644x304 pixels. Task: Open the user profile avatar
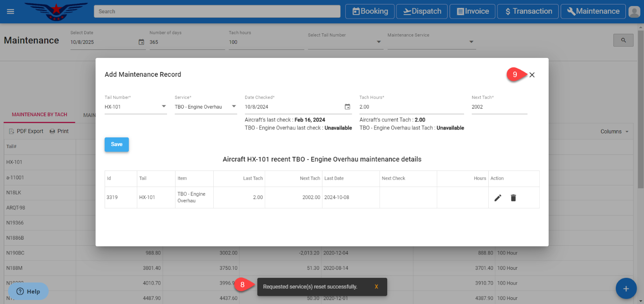634,12
